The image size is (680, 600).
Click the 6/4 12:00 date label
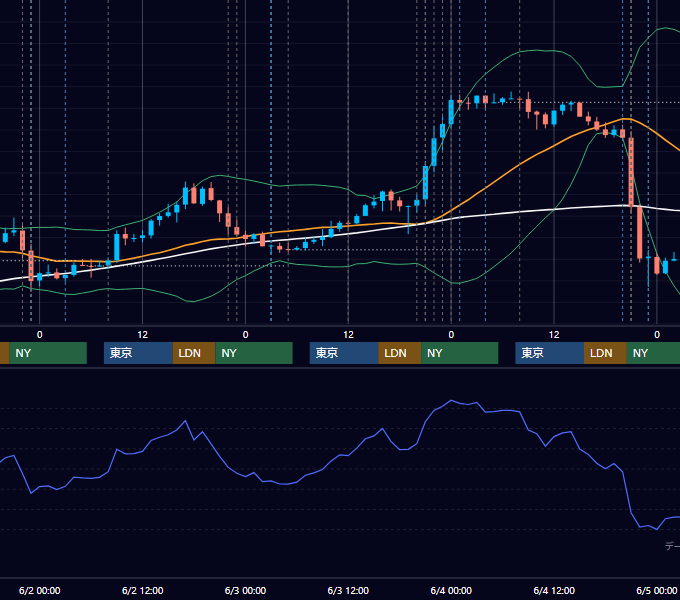point(554,590)
